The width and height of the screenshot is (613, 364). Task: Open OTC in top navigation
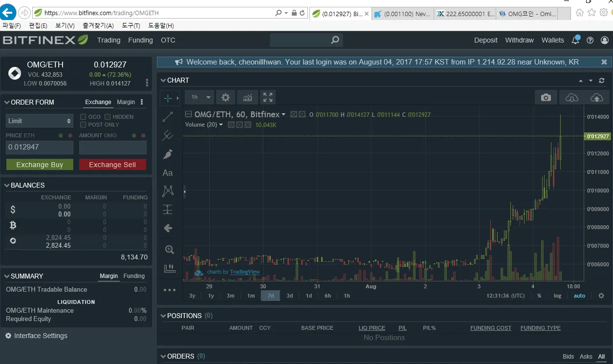pos(168,40)
